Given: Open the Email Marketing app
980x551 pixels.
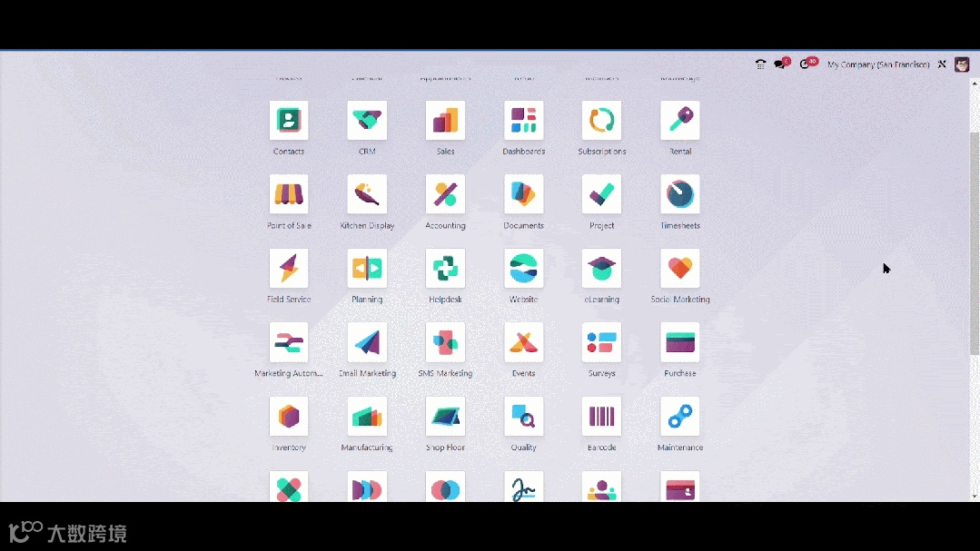Looking at the screenshot, I should (367, 342).
